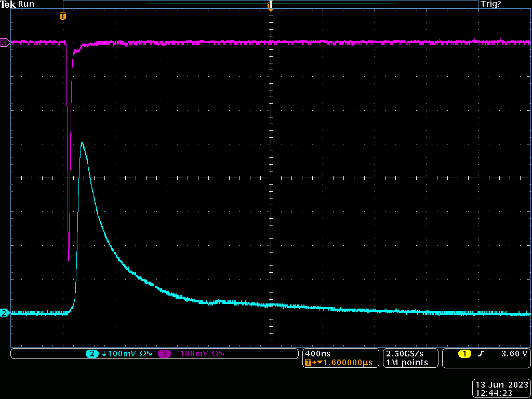Click the 2.50GS/s sample rate readout
The image size is (532, 399).
coord(404,353)
